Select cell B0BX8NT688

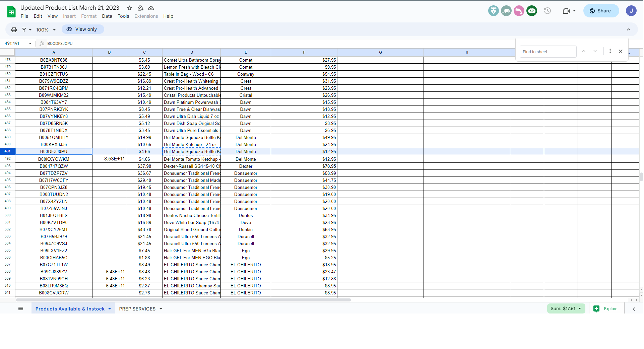(54, 60)
